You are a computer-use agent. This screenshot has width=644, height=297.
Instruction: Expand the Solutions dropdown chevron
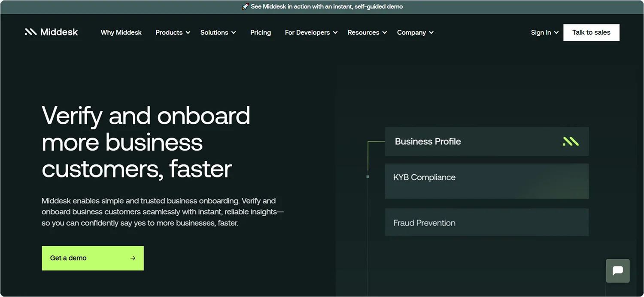click(x=234, y=33)
